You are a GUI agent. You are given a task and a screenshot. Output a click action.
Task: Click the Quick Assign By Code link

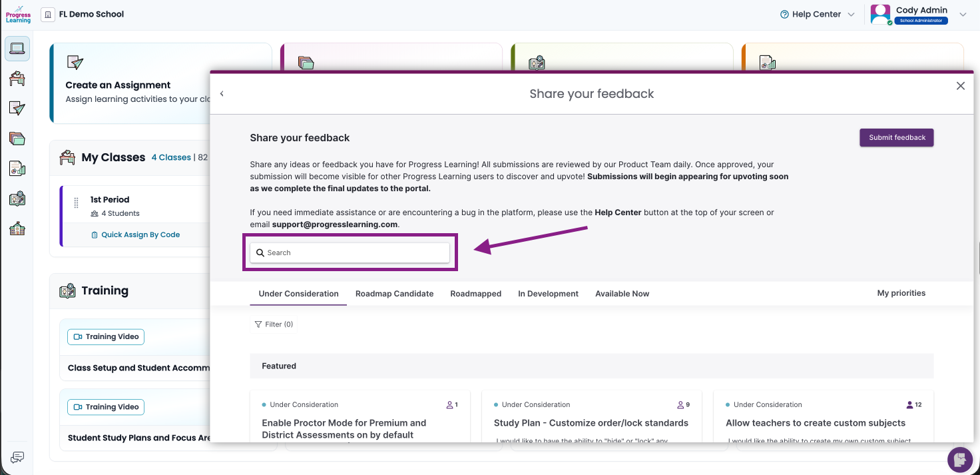[135, 235]
